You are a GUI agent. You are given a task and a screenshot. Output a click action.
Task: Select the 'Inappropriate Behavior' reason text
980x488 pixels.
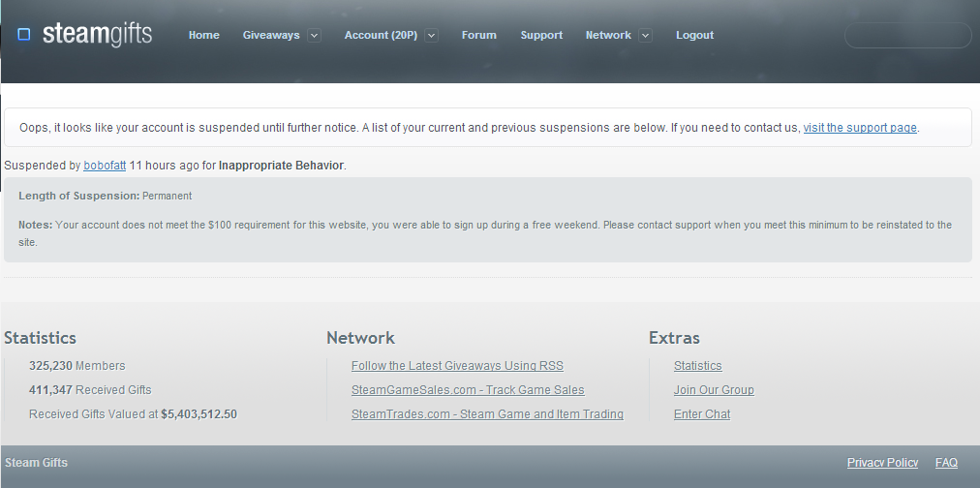281,166
